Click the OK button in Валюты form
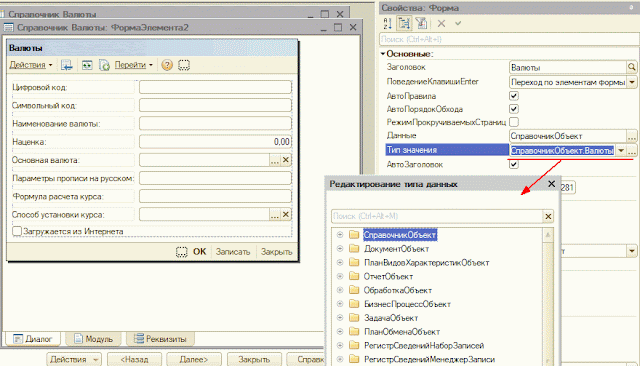Viewport: 640px width, 366px height. click(x=199, y=252)
